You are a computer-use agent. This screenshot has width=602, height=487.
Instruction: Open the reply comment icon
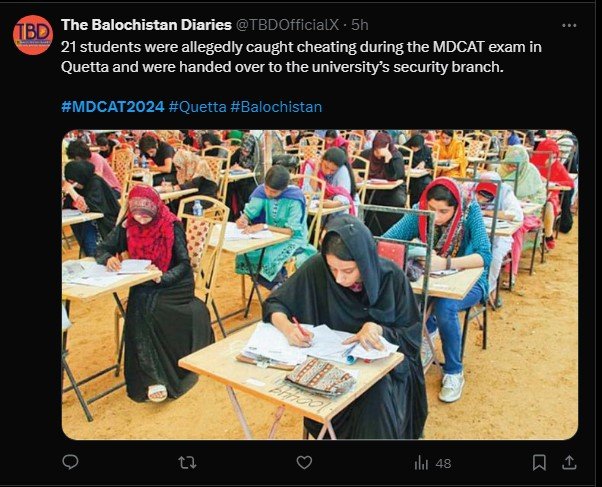coord(70,462)
